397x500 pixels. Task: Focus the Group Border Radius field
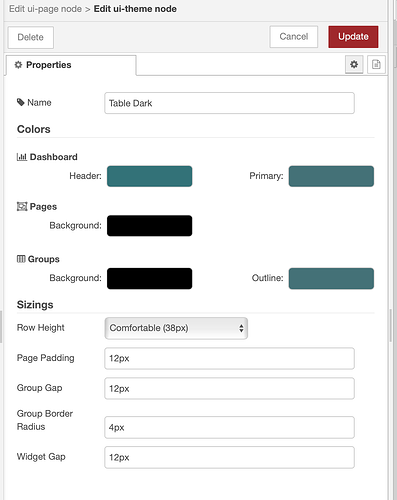coord(229,427)
